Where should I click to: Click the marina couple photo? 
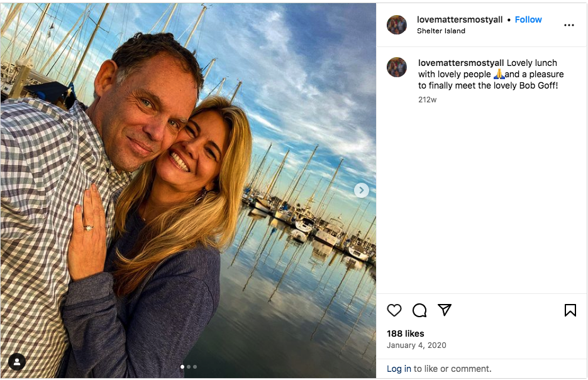click(188, 188)
